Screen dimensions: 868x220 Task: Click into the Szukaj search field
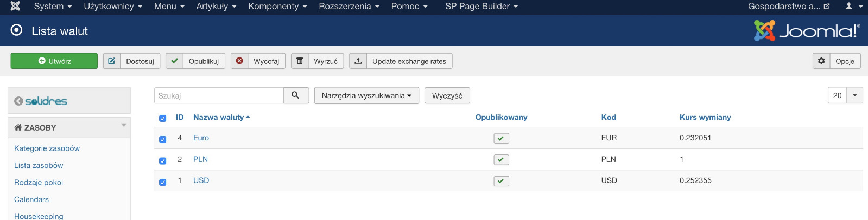[219, 95]
